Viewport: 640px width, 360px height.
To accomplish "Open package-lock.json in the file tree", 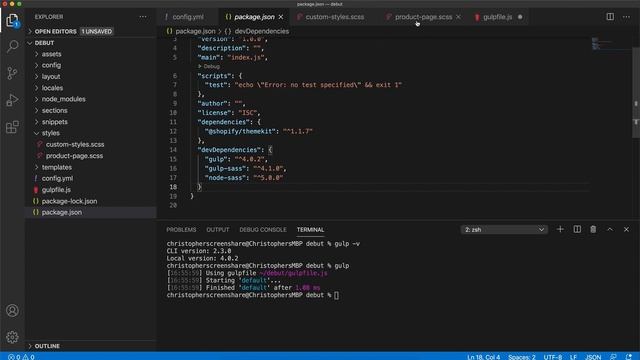I will 69,201.
